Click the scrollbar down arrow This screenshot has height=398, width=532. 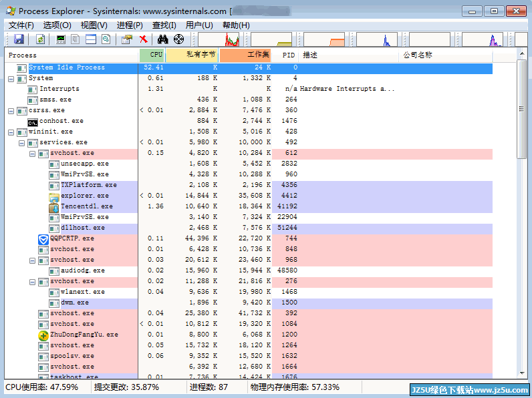(521, 373)
